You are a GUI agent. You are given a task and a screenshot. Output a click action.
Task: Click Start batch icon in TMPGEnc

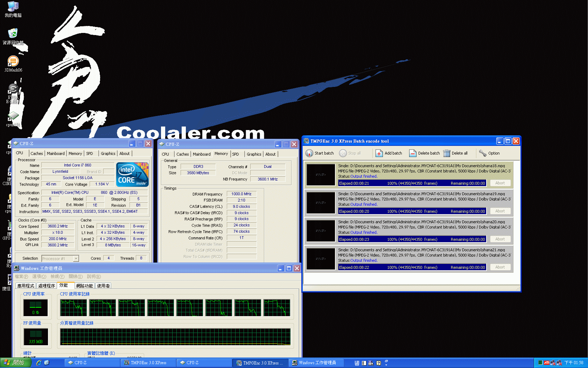(309, 153)
